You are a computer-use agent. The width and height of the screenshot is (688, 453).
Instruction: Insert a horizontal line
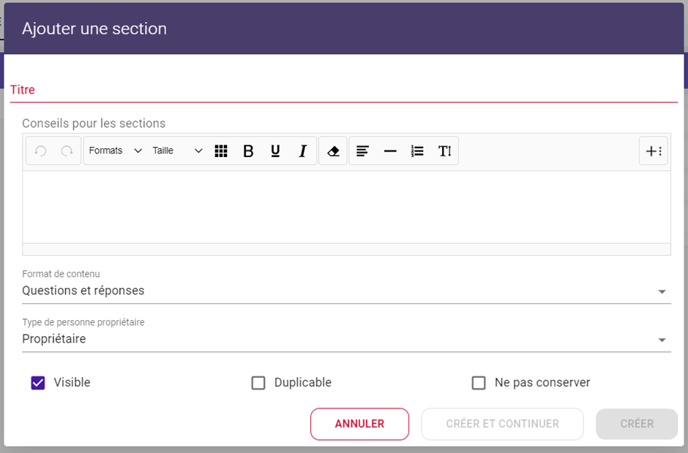pos(390,151)
